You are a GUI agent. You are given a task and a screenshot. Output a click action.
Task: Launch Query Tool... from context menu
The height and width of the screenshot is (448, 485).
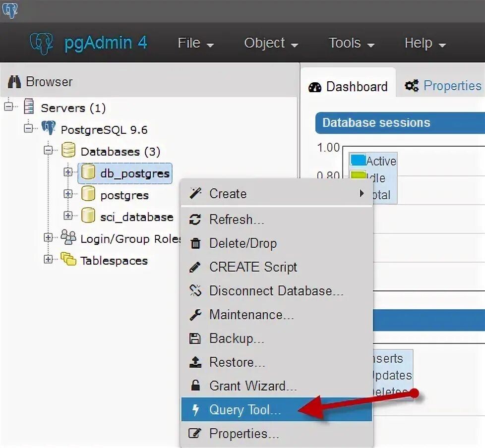pos(277,410)
